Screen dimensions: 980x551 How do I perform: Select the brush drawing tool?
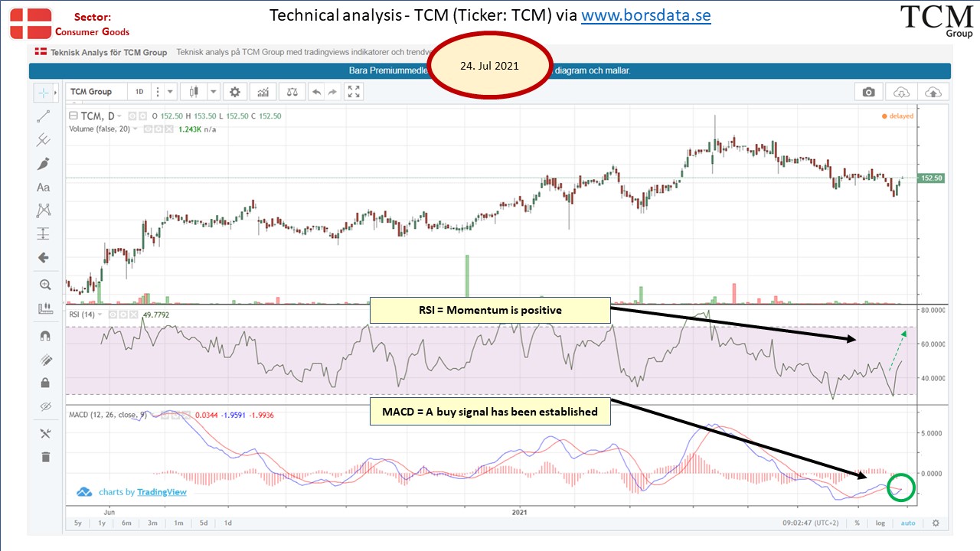pyautogui.click(x=44, y=164)
